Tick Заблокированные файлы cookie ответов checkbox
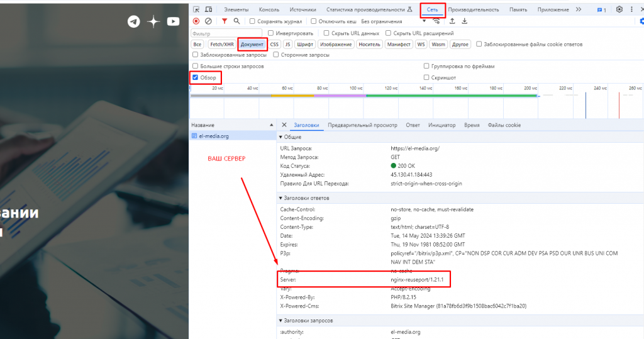Image resolution: width=644 pixels, height=339 pixels. click(479, 44)
